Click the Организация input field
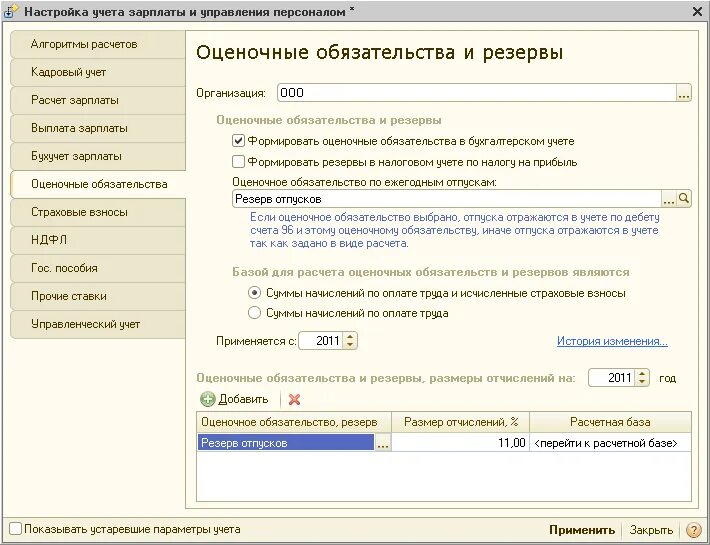This screenshot has width=710, height=545. (x=476, y=93)
